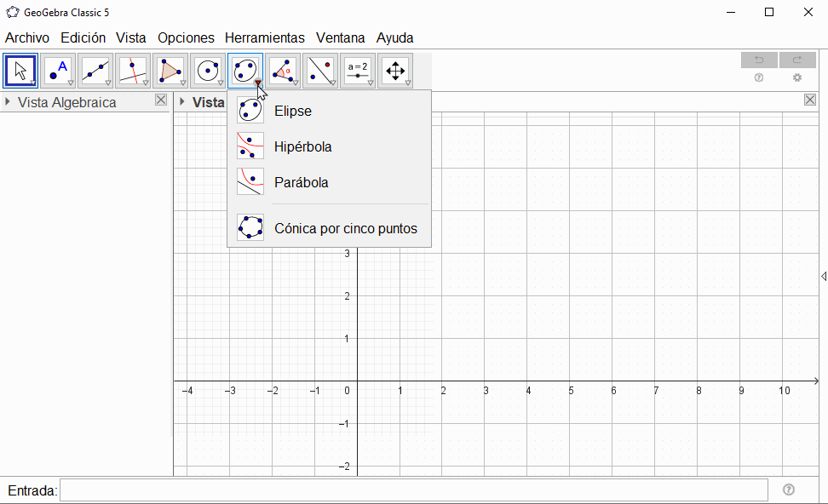Pick Parábola in the conics menu
The height and width of the screenshot is (504, 828).
pos(301,183)
